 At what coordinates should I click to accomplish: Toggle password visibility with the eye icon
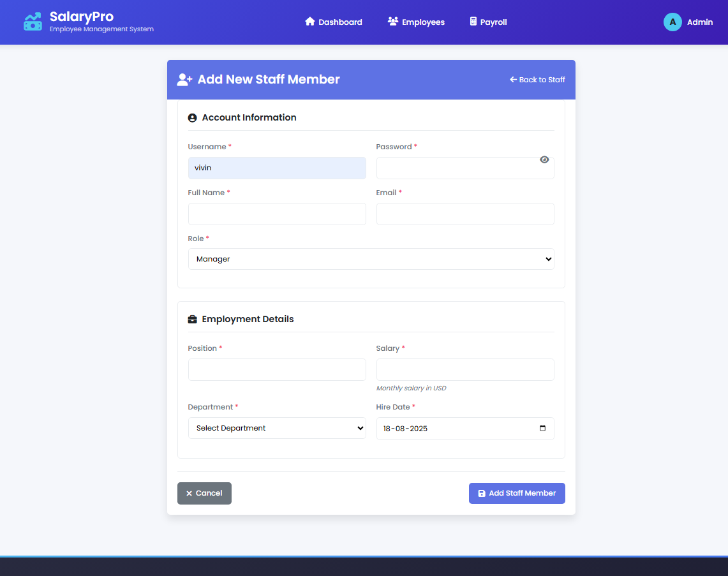pyautogui.click(x=544, y=159)
